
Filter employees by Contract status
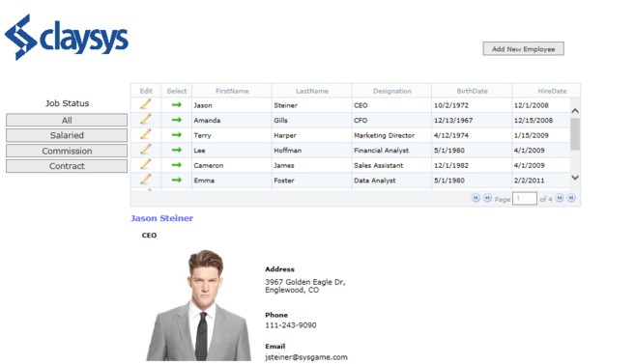point(67,166)
